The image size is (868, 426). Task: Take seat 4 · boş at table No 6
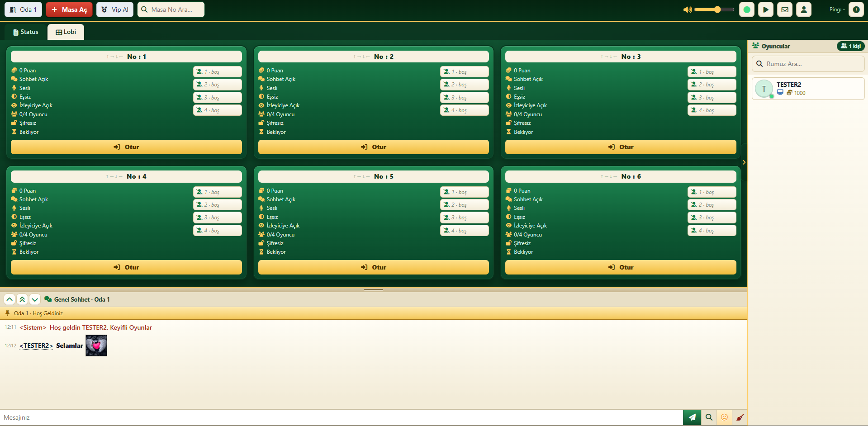coord(712,231)
